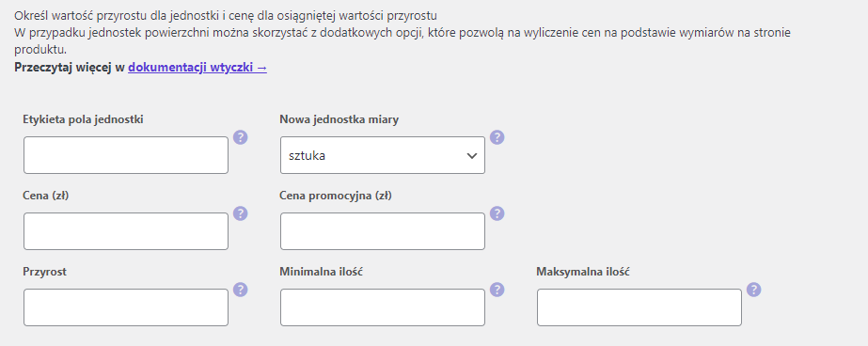Click the Maksymalna ilość input box
This screenshot has width=868, height=346.
pyautogui.click(x=639, y=307)
